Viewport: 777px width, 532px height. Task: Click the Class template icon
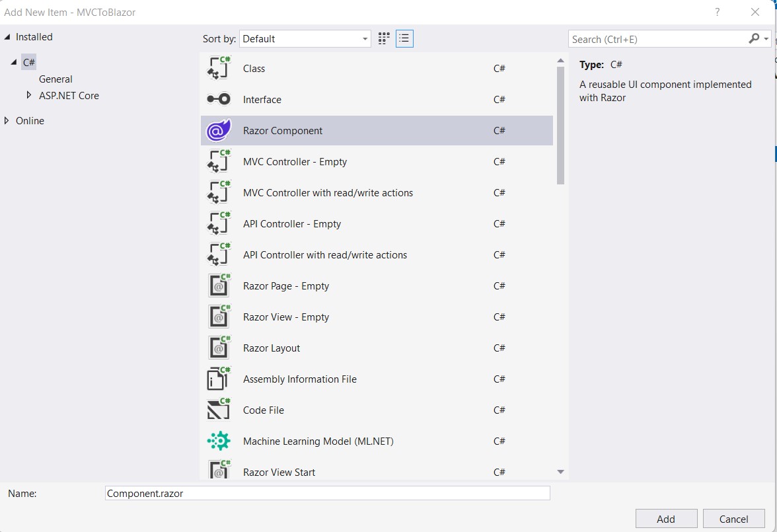coord(219,68)
